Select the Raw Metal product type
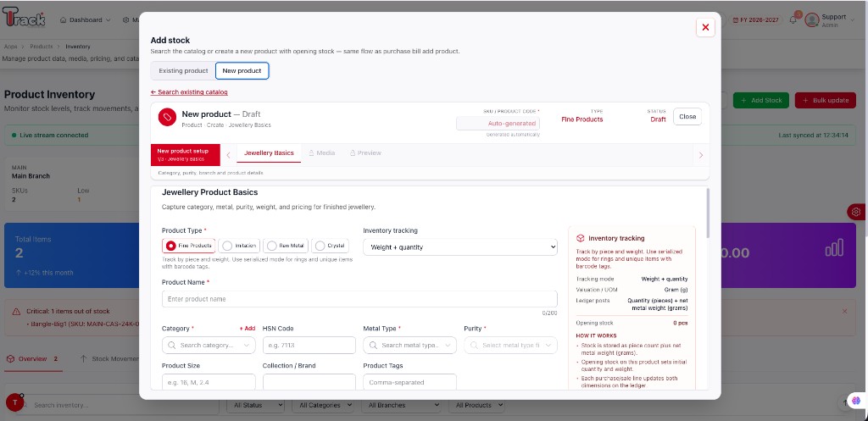This screenshot has width=868, height=421. (286, 246)
